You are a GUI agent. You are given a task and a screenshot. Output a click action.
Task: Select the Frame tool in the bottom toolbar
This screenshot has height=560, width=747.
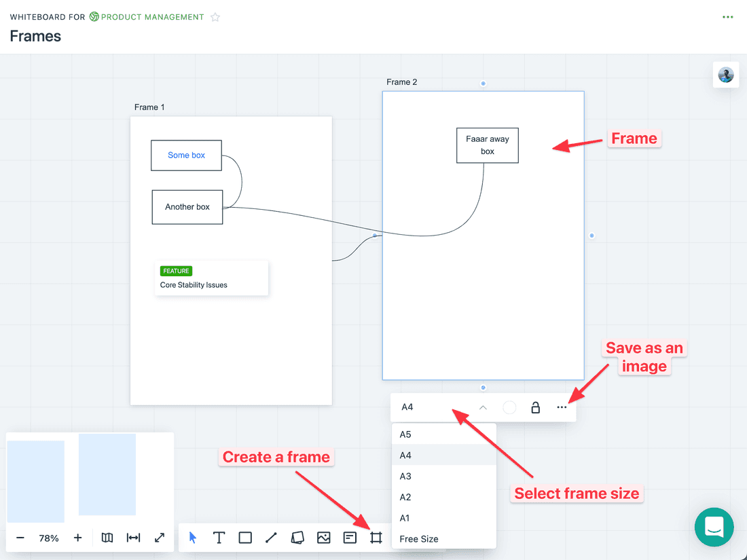376,538
